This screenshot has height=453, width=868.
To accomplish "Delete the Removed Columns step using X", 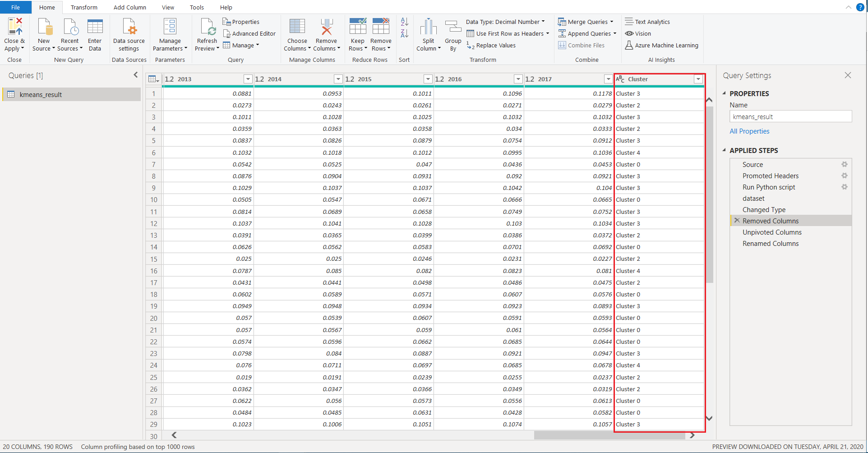I will coord(737,221).
